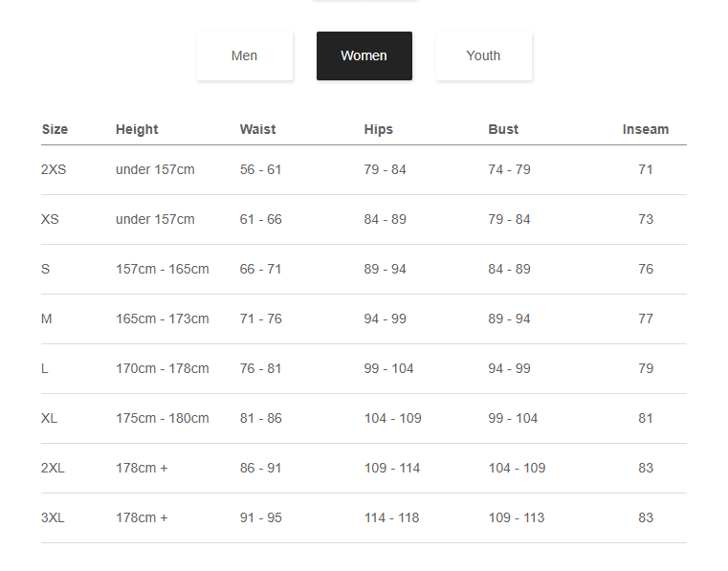Image resolution: width=728 pixels, height=571 pixels.
Task: Click the 109 - 113 bust cell
Action: pyautogui.click(x=516, y=517)
